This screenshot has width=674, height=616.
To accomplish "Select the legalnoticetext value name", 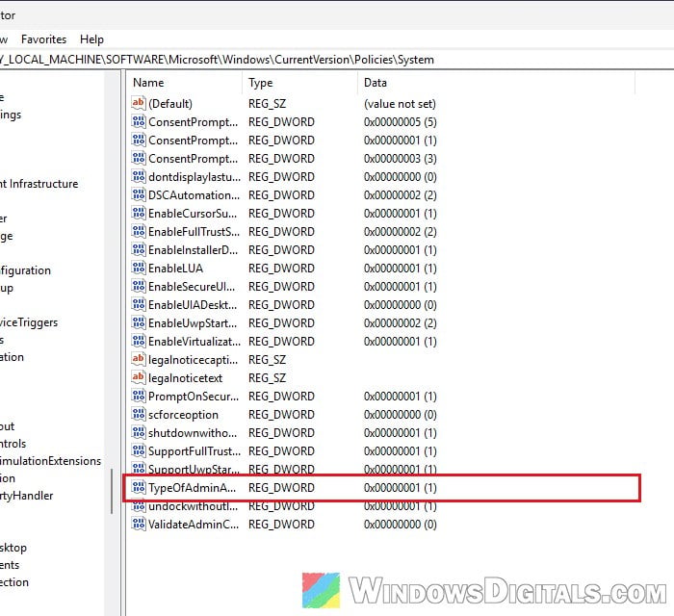I will click(185, 378).
